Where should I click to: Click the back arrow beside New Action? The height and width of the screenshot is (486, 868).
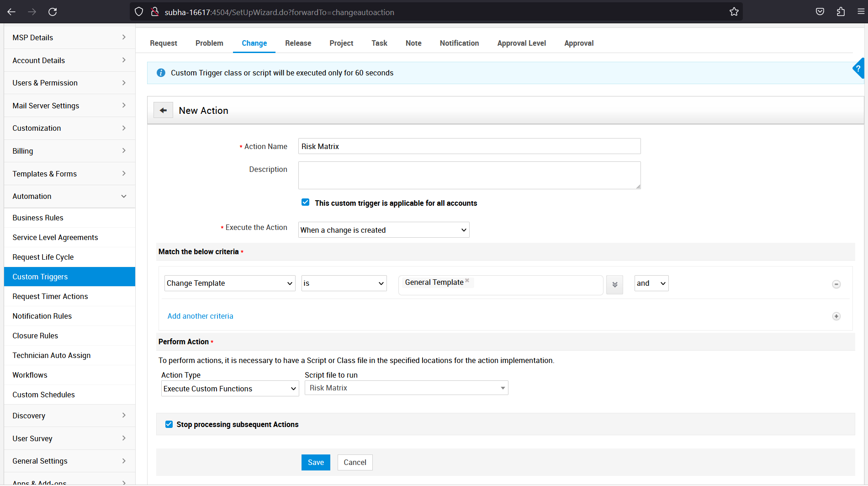[x=163, y=111]
